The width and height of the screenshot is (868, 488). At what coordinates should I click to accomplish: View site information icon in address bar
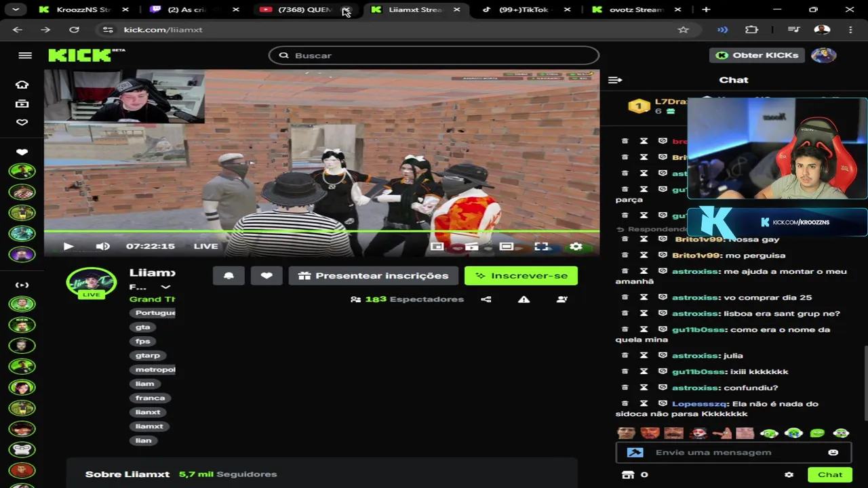coord(107,30)
